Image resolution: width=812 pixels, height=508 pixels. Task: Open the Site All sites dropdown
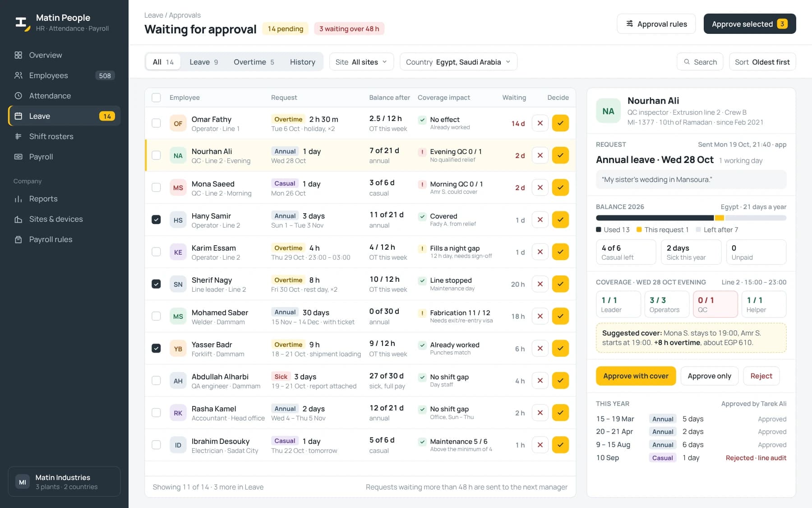coord(361,62)
